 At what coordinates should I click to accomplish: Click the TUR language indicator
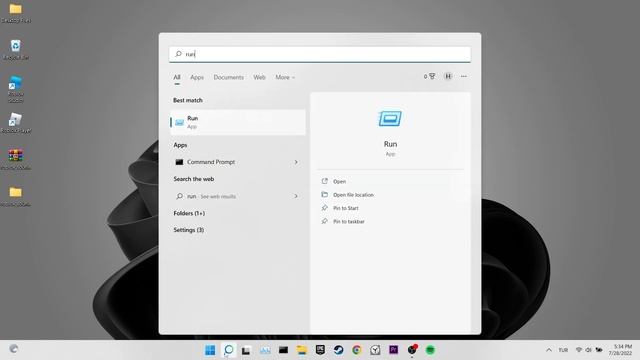tap(563, 350)
